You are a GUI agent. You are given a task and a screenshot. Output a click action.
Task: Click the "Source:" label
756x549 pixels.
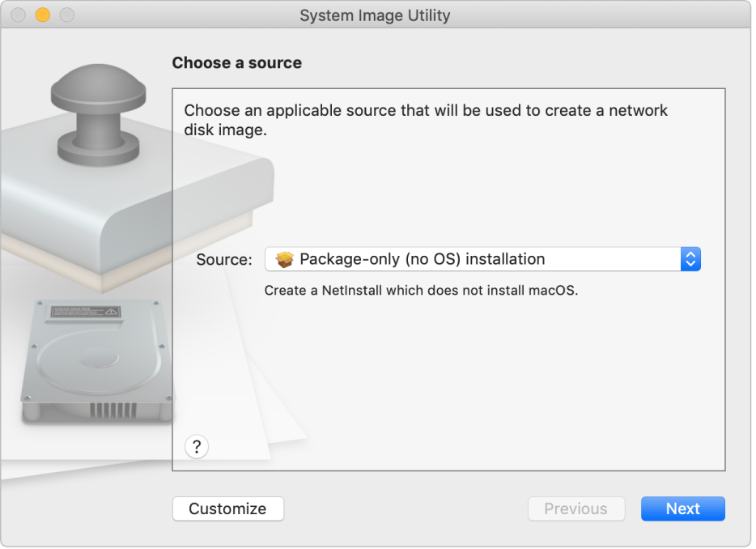tap(224, 260)
